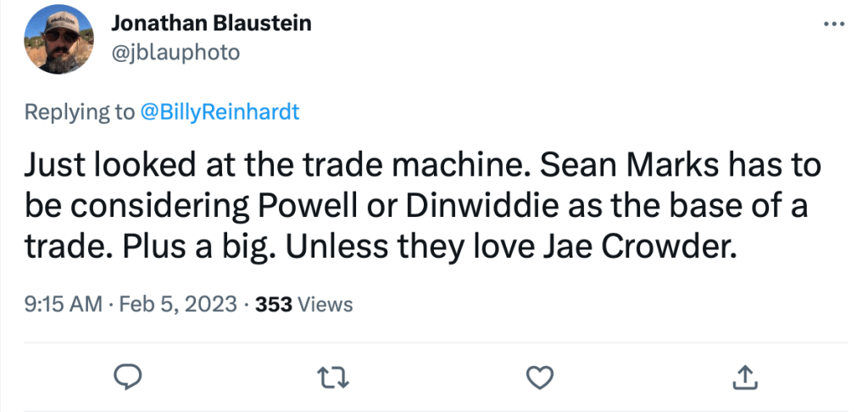The height and width of the screenshot is (412, 868).
Task: View the 353 Views count
Action: (303, 303)
